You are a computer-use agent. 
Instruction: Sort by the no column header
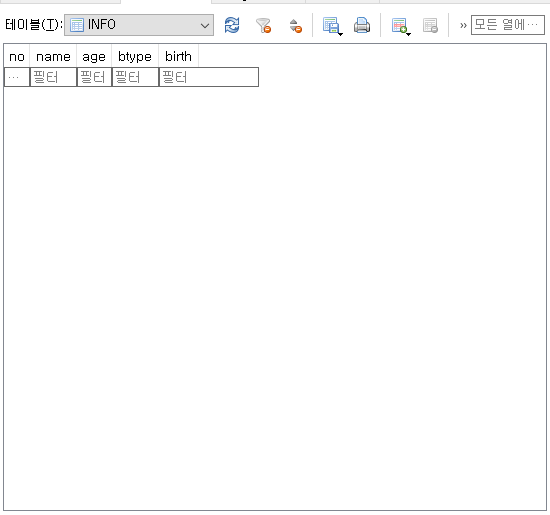pyautogui.click(x=17, y=56)
